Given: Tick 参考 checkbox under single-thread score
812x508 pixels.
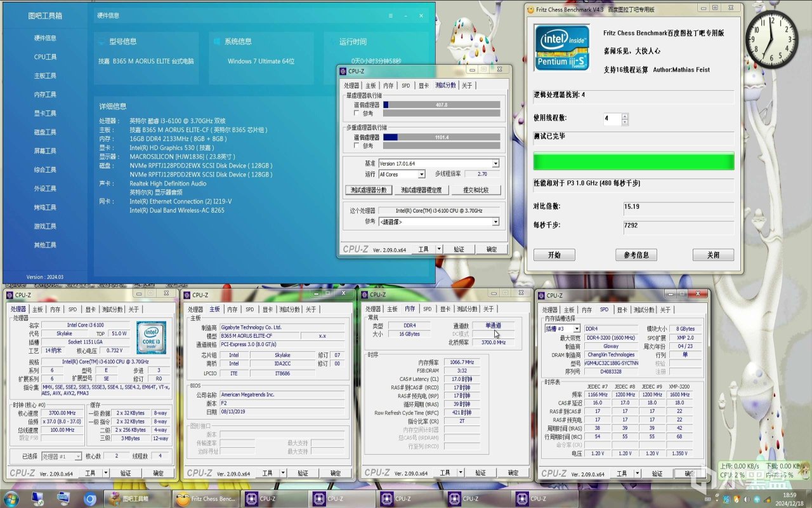Looking at the screenshot, I should [356, 113].
